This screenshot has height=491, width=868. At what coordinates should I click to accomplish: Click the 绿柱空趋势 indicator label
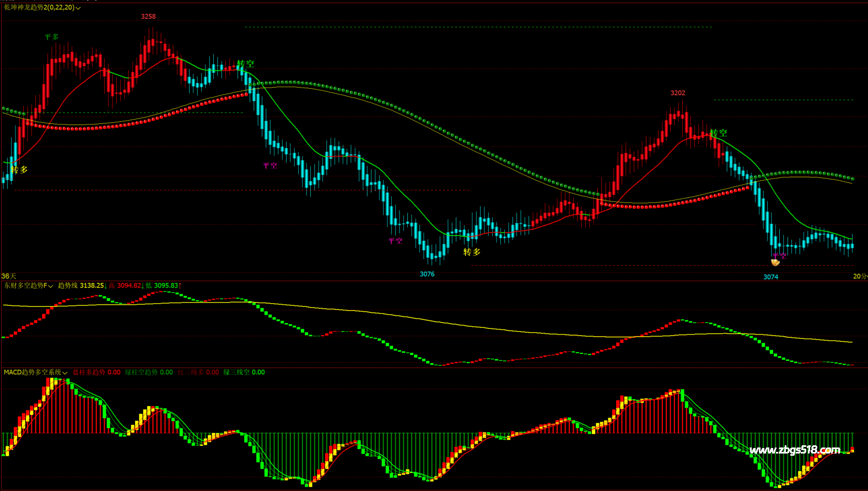pyautogui.click(x=149, y=373)
